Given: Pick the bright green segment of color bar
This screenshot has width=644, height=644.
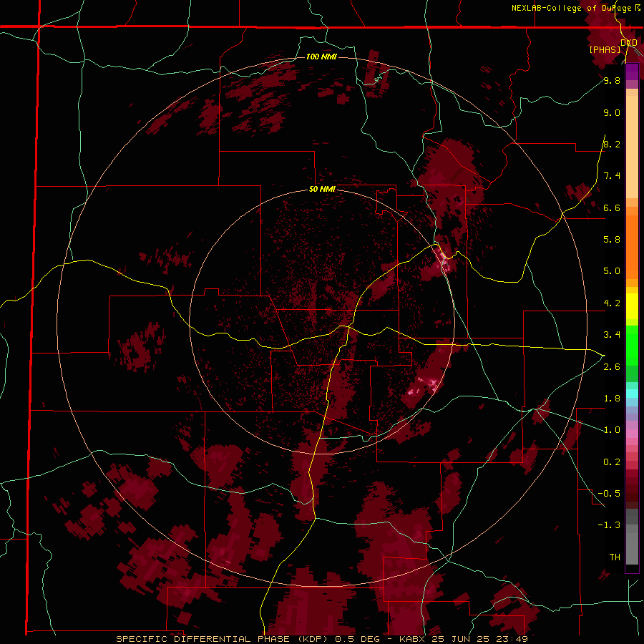Looking at the screenshot, I should (632, 346).
